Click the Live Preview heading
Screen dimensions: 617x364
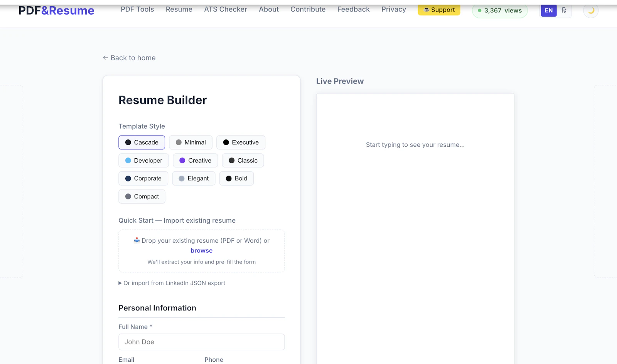[x=340, y=81]
